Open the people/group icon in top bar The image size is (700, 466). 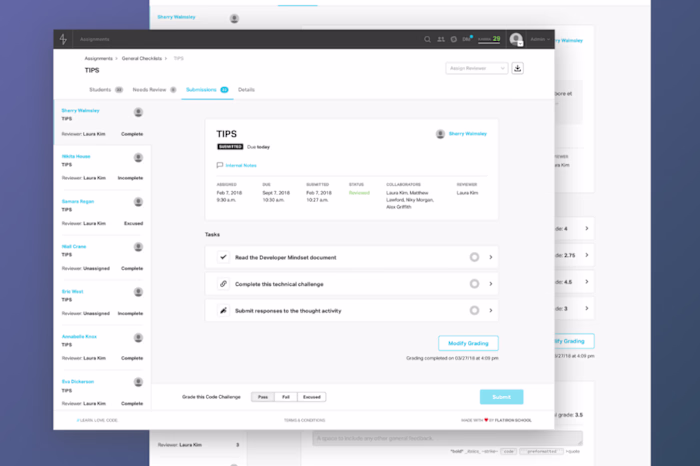pos(441,39)
